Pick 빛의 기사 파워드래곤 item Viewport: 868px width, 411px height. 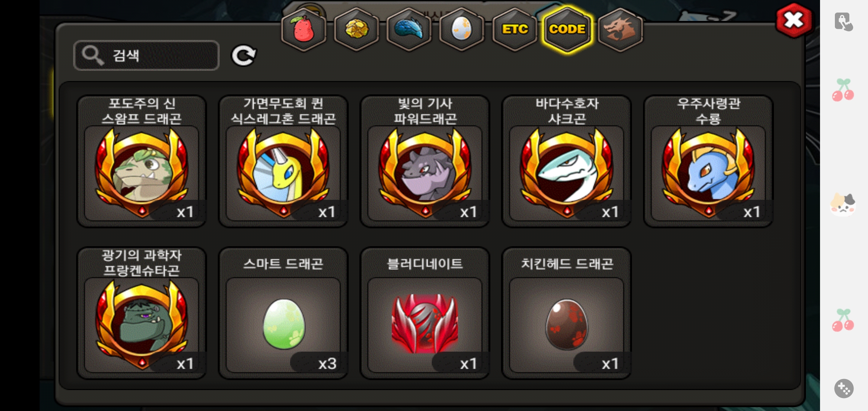(x=425, y=161)
